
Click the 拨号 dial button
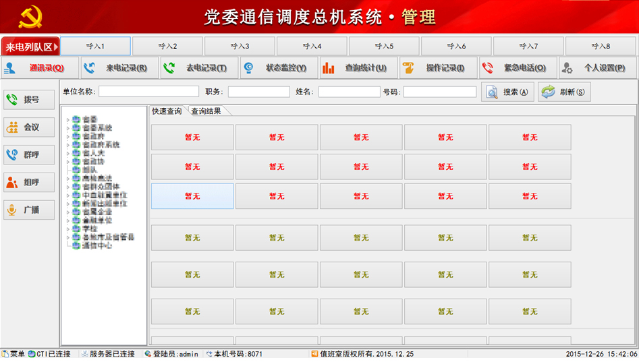coord(29,100)
